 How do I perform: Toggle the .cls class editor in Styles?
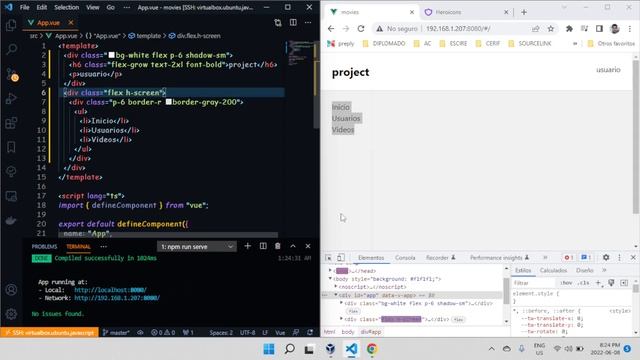click(584, 283)
